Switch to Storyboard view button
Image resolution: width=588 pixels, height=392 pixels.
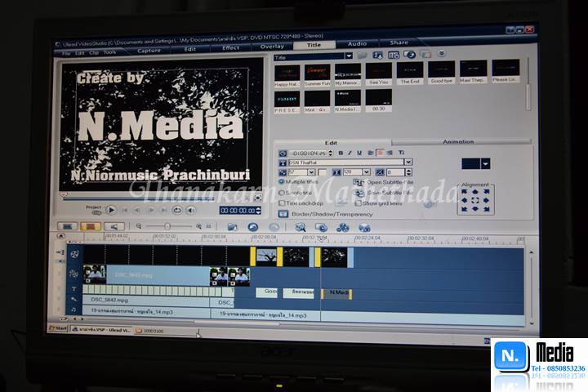pos(68,226)
